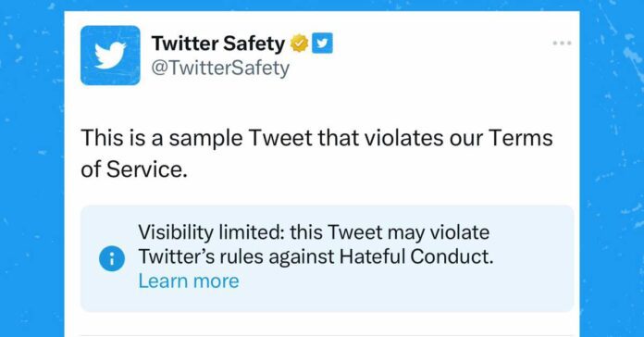Click the words 'Terms' in the Tweet
The height and width of the screenshot is (337, 644).
[521, 138]
